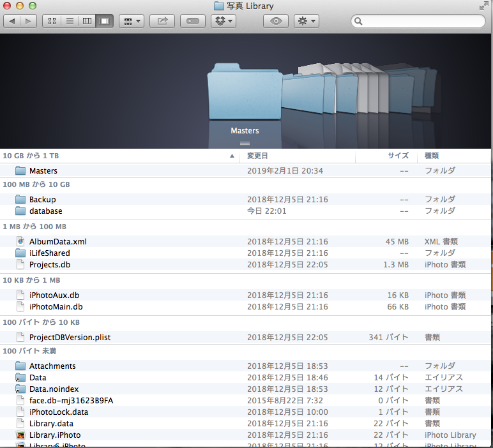
Task: Switch to column view mode
Action: (87, 21)
